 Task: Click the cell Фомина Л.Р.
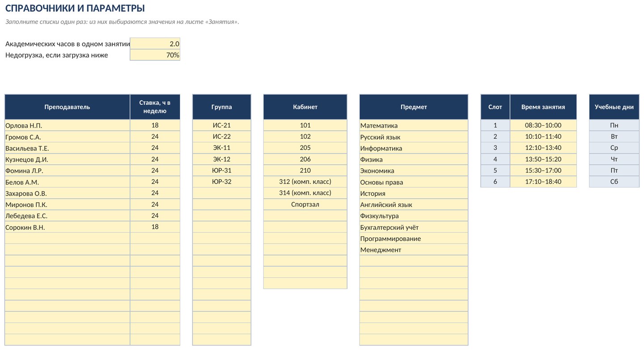click(68, 171)
